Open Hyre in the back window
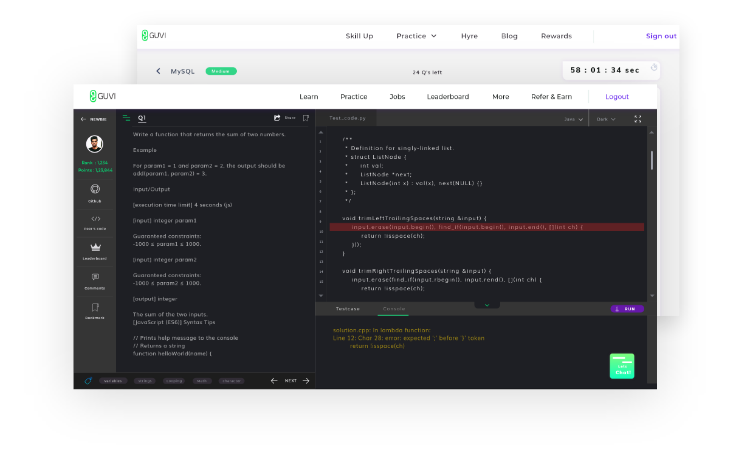 [469, 36]
